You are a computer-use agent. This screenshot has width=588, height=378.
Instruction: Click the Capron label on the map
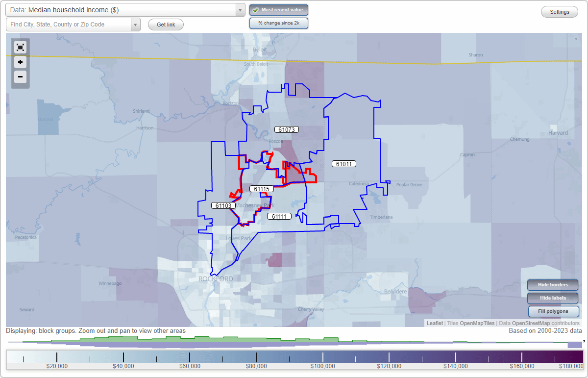click(467, 155)
